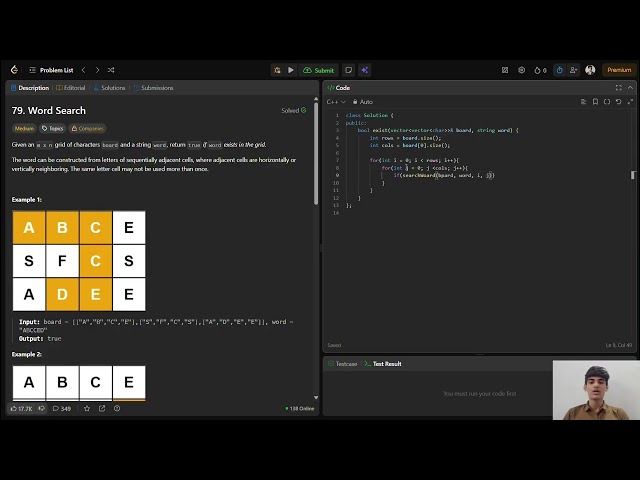Image resolution: width=640 pixels, height=480 pixels.
Task: Go to the next problem arrow
Action: coord(97,70)
